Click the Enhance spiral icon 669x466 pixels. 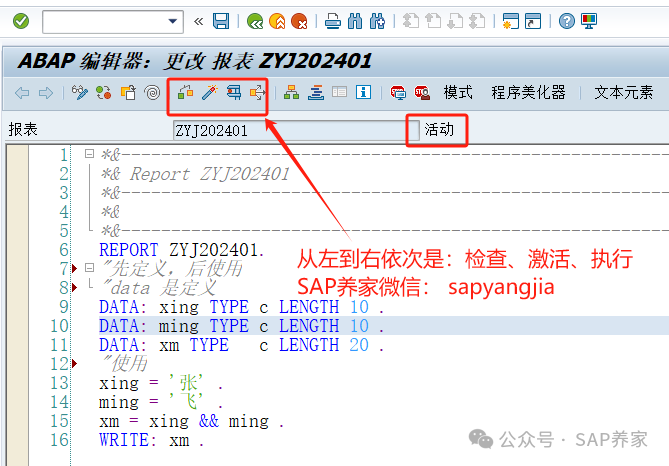click(152, 92)
